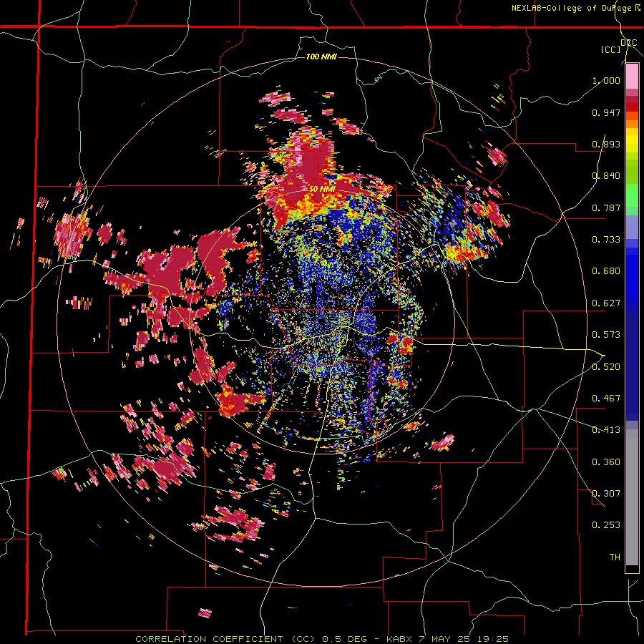
Task: Click the 0.307 scale value
Action: coord(606,494)
